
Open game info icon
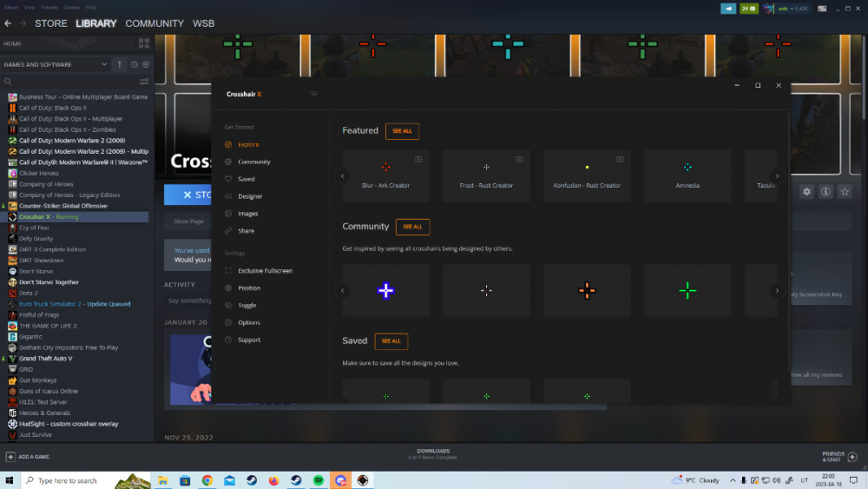[x=825, y=192]
